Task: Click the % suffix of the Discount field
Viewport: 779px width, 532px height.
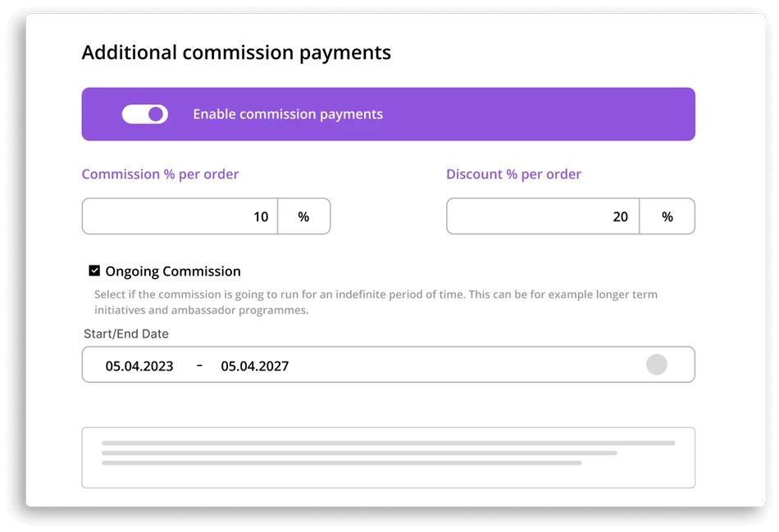Action: [667, 216]
